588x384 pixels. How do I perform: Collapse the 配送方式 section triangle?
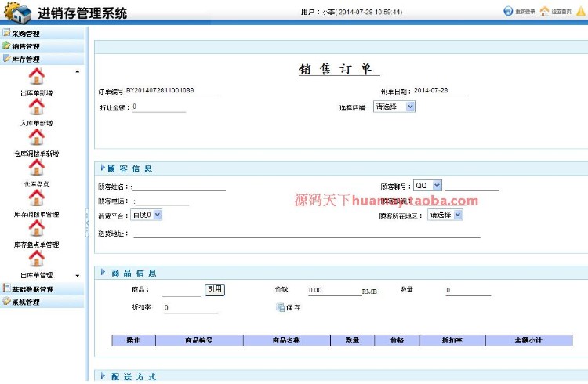pyautogui.click(x=103, y=375)
